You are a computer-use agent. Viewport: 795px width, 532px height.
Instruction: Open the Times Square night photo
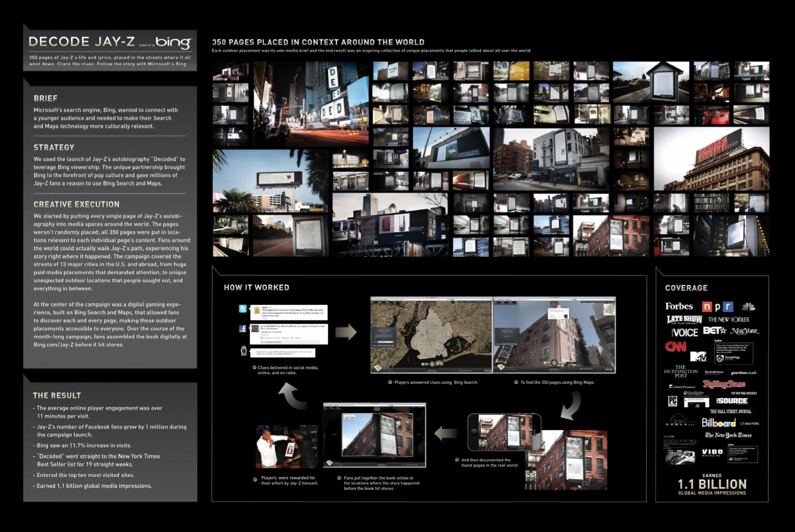(x=311, y=104)
